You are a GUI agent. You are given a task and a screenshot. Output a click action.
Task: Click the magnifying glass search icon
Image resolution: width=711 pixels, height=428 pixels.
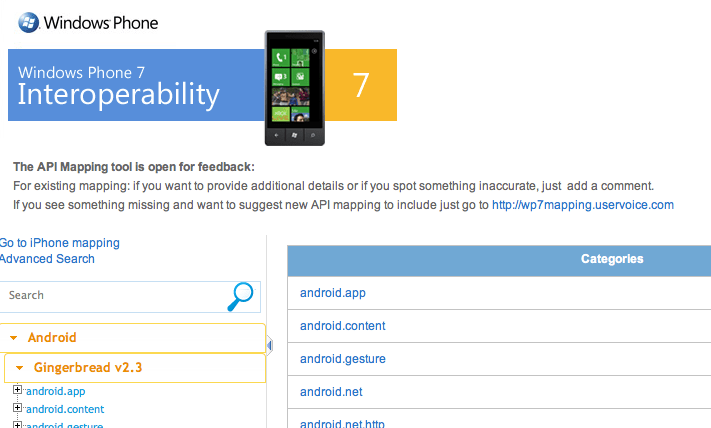click(x=240, y=297)
